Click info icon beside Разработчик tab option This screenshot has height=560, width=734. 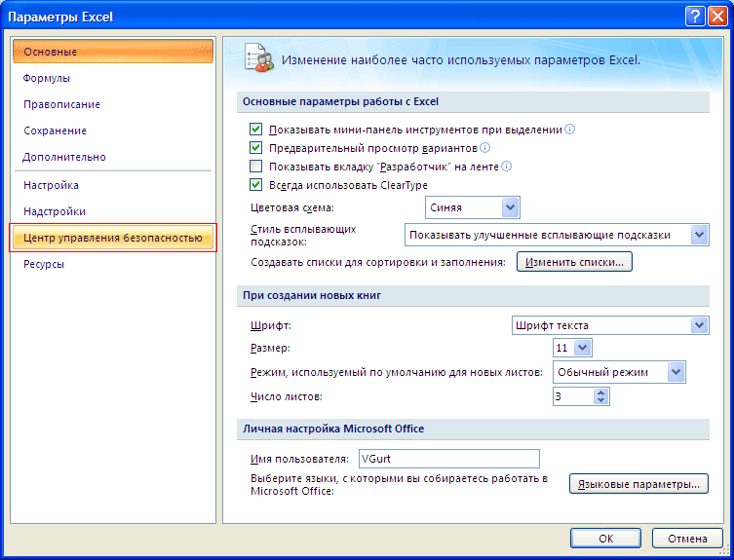click(507, 167)
